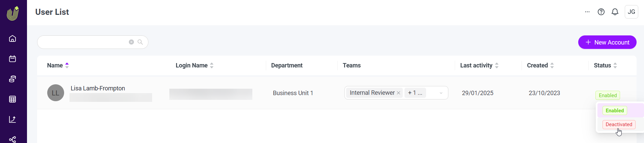The width and height of the screenshot is (644, 143).
Task: Open the app logo in the sidebar
Action: point(13,13)
